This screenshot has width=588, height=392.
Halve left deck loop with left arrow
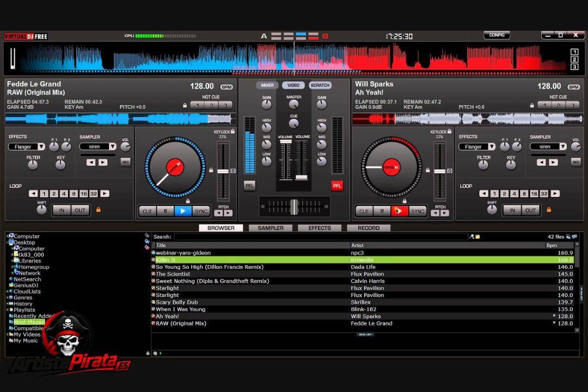[x=33, y=194]
